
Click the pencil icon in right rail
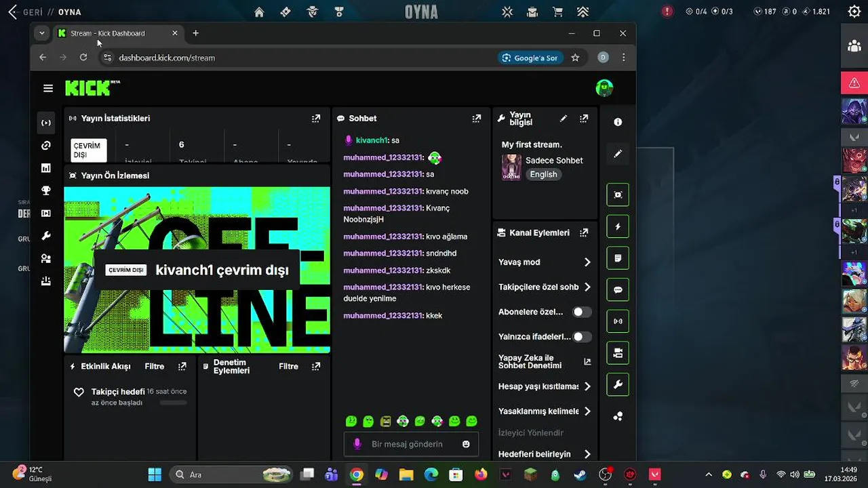pos(618,154)
